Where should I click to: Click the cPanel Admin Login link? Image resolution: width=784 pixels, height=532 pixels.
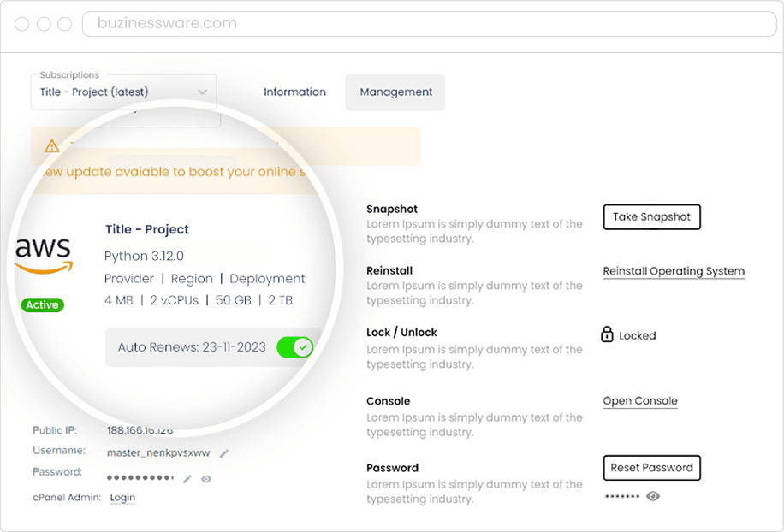point(122,498)
